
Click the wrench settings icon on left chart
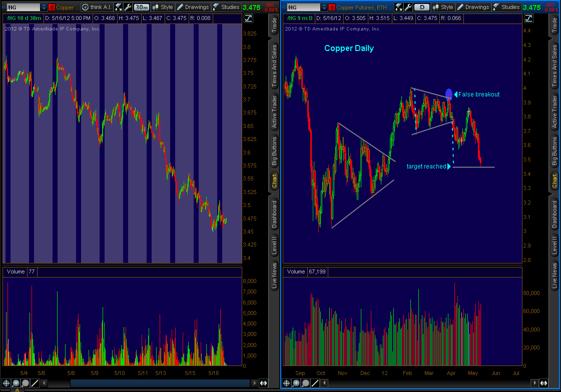128,7
